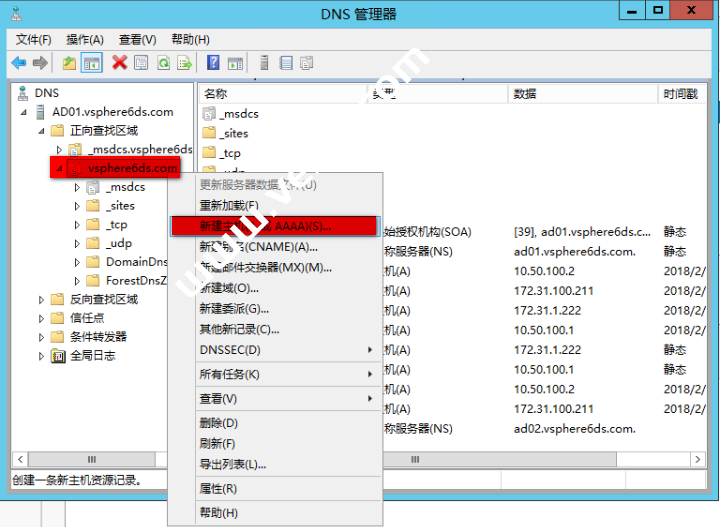Open the context menu 查看(V) submenu

click(275, 399)
